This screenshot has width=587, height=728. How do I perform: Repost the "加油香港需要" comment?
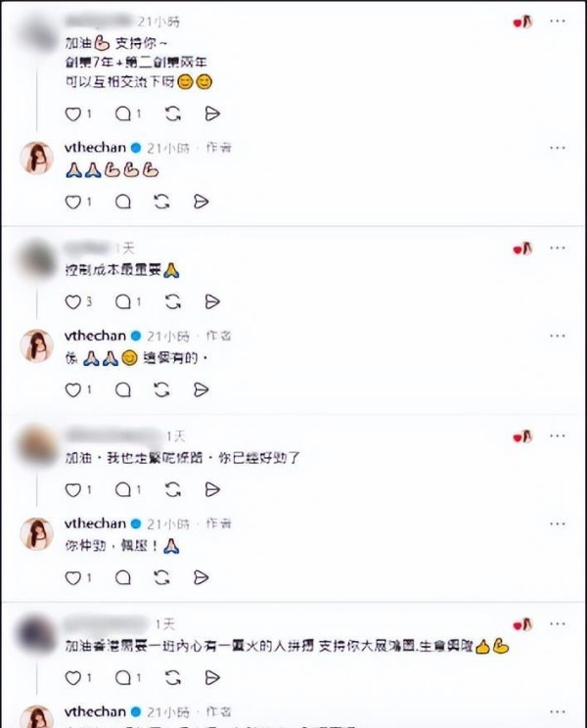172,678
